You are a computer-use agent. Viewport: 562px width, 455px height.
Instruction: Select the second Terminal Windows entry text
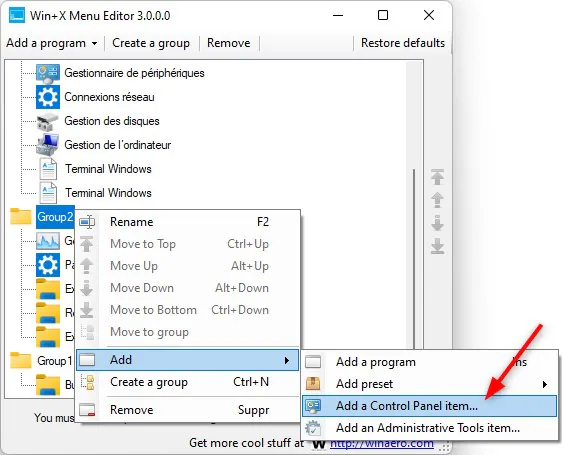tap(108, 193)
